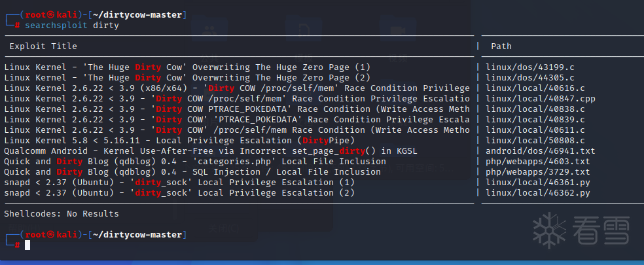This screenshot has width=644, height=265.
Task: Click path php/webapps/3729.txt
Action: coord(537,171)
